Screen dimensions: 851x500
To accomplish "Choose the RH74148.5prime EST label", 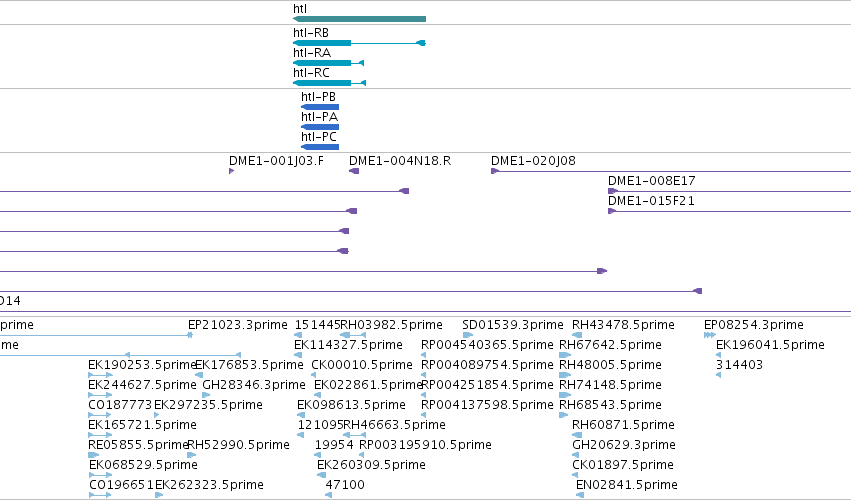I will tap(611, 385).
